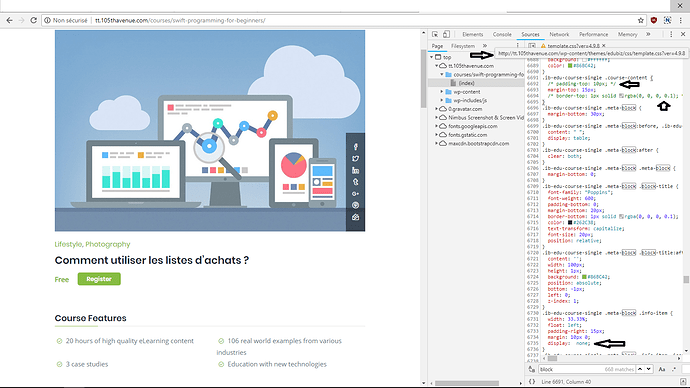The image size is (690, 388).
Task: Collapse the top frame tree node
Action: [x=431, y=57]
